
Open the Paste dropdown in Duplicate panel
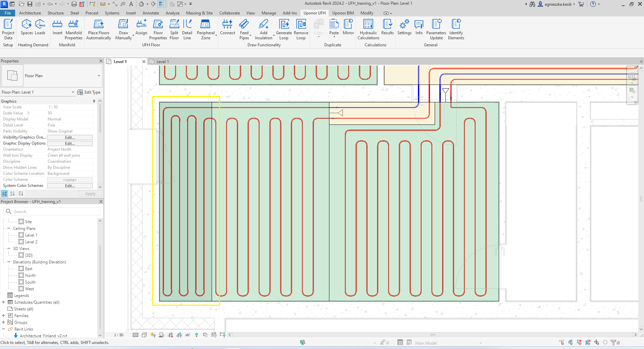[334, 37]
